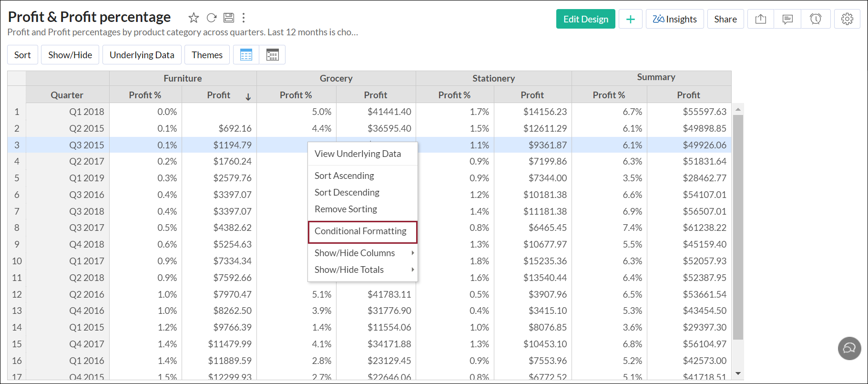Expand Show/Hide Totals submenu
This screenshot has width=868, height=384.
tap(362, 270)
